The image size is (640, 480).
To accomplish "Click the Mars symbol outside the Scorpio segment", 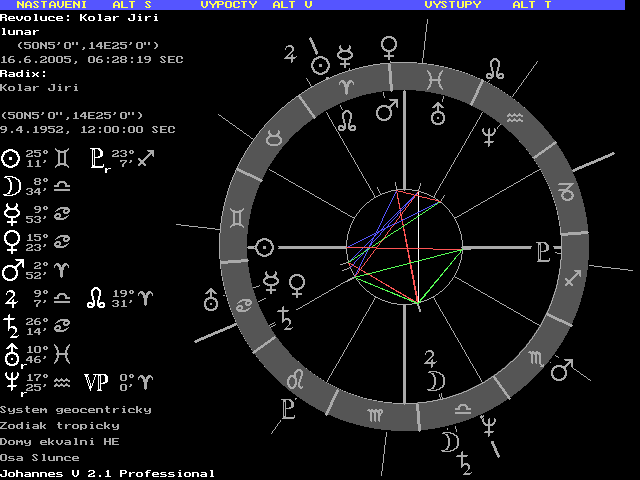I will 562,371.
